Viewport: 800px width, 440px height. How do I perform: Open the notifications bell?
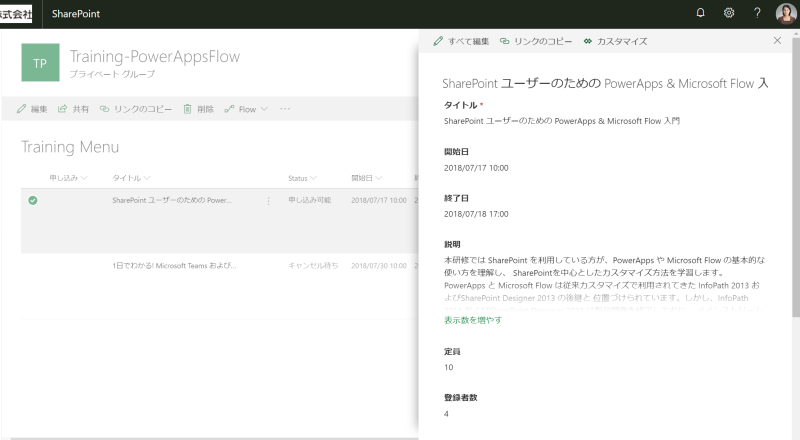(x=701, y=13)
